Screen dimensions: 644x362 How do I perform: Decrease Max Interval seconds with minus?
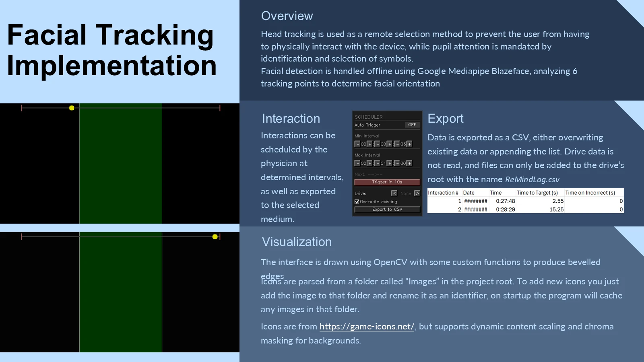[397, 163]
